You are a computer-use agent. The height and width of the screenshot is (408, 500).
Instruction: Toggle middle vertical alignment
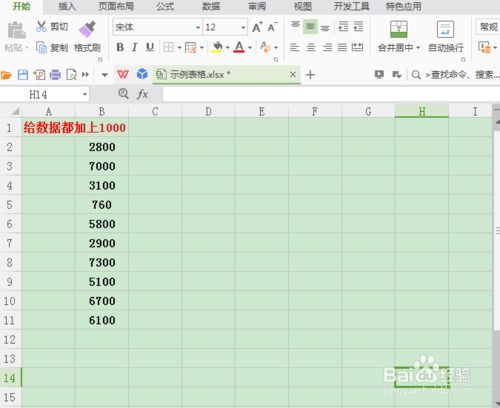pos(310,26)
